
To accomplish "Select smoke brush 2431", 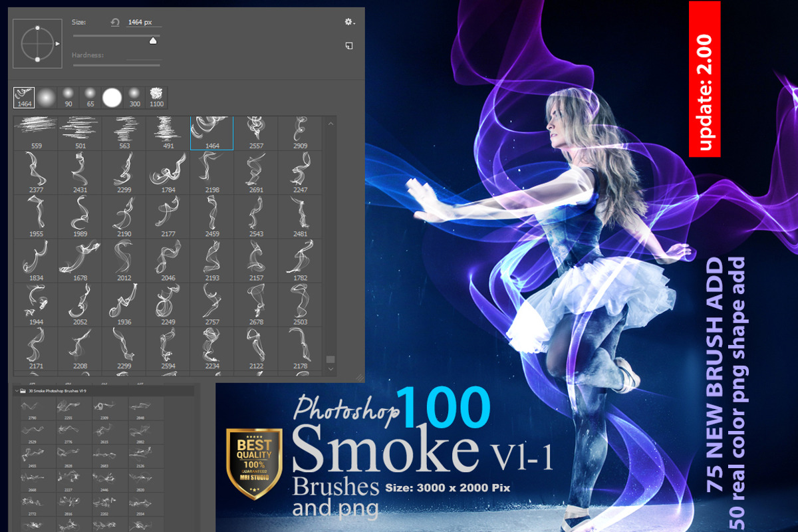I will click(80, 172).
